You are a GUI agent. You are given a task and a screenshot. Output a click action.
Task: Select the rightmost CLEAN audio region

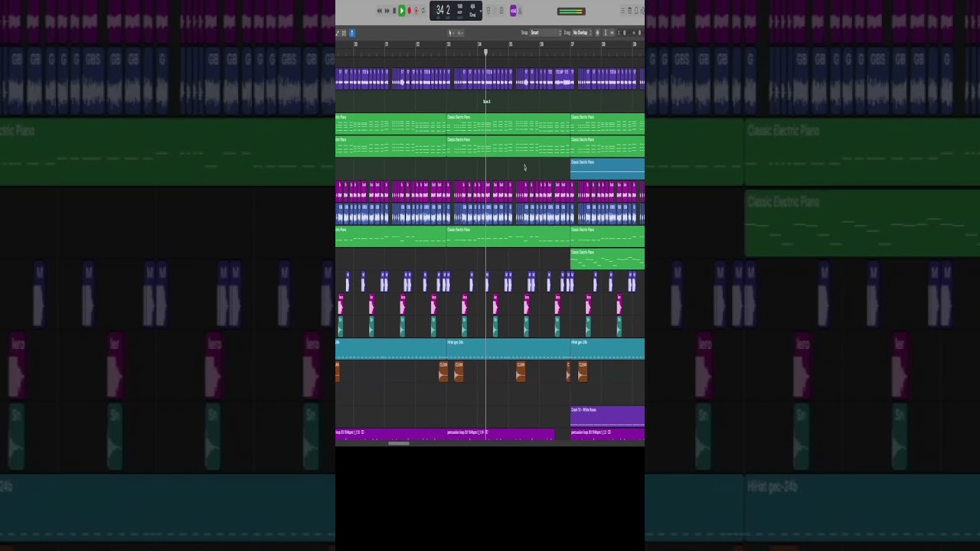pos(583,370)
